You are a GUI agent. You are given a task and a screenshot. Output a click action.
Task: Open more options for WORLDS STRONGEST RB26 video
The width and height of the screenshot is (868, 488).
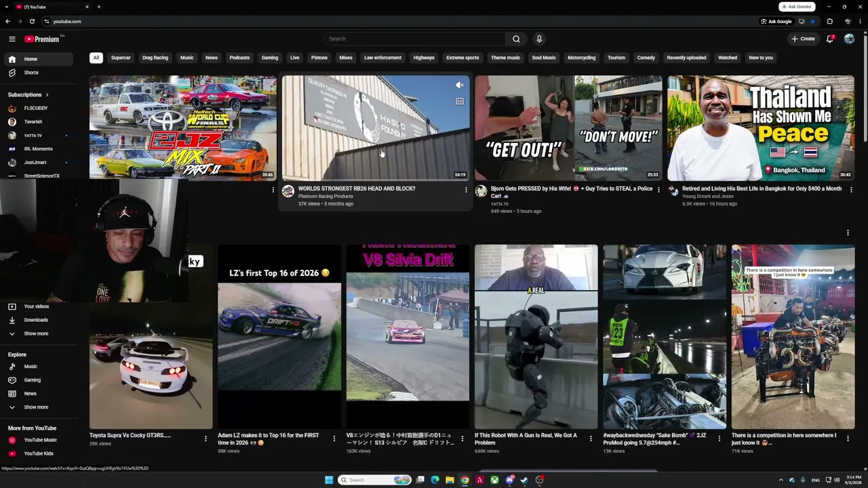(466, 190)
